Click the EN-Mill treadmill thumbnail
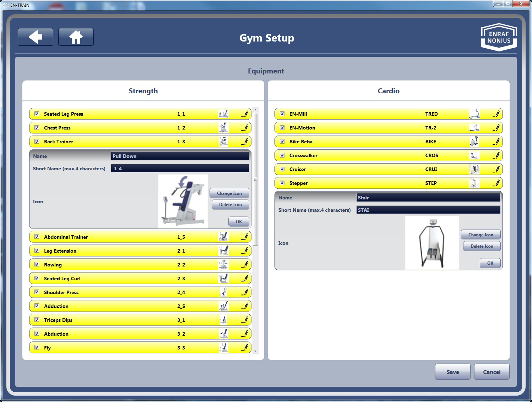This screenshot has height=402, width=532. [x=474, y=114]
